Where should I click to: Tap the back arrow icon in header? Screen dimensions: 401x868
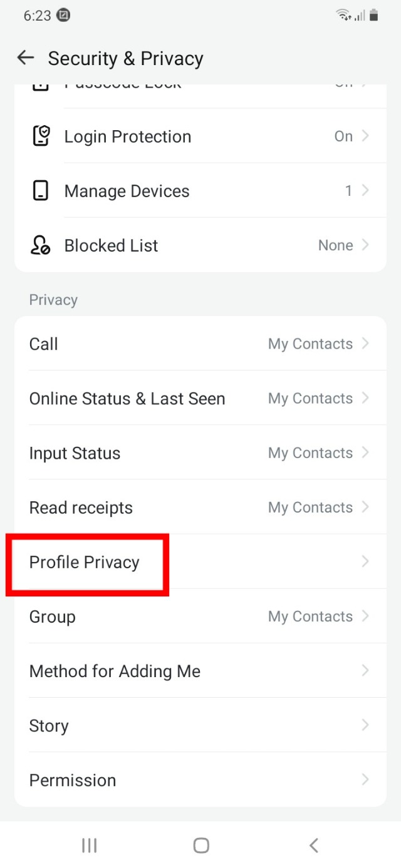coord(25,58)
